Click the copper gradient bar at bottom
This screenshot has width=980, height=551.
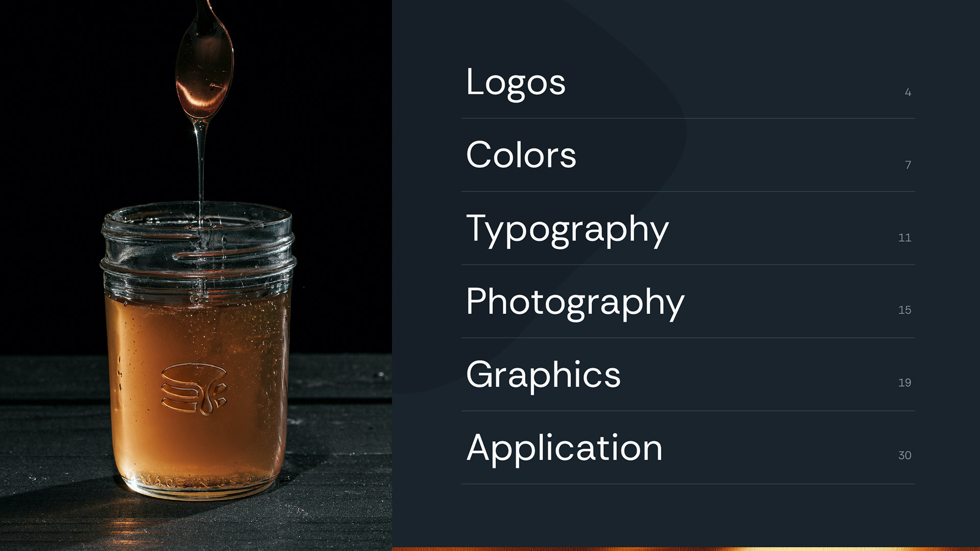[x=686, y=549]
